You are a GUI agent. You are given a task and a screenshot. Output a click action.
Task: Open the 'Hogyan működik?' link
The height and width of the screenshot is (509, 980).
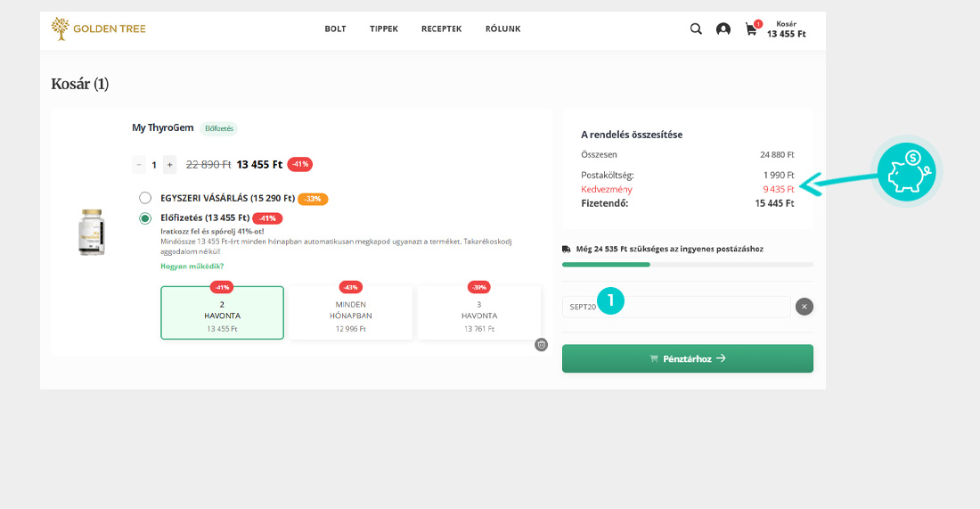192,267
